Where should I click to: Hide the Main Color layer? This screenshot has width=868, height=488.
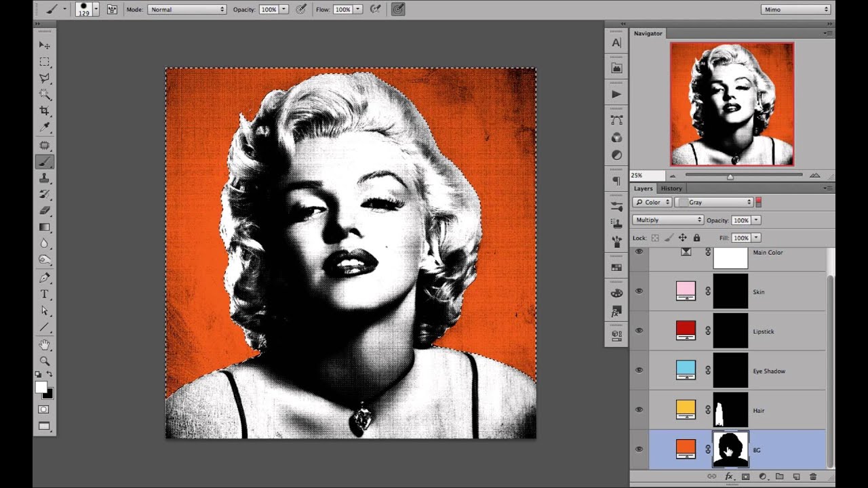tap(639, 252)
